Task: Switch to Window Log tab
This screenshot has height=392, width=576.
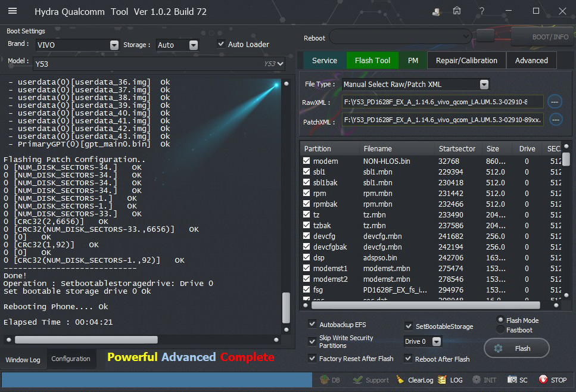Action: coord(23,360)
